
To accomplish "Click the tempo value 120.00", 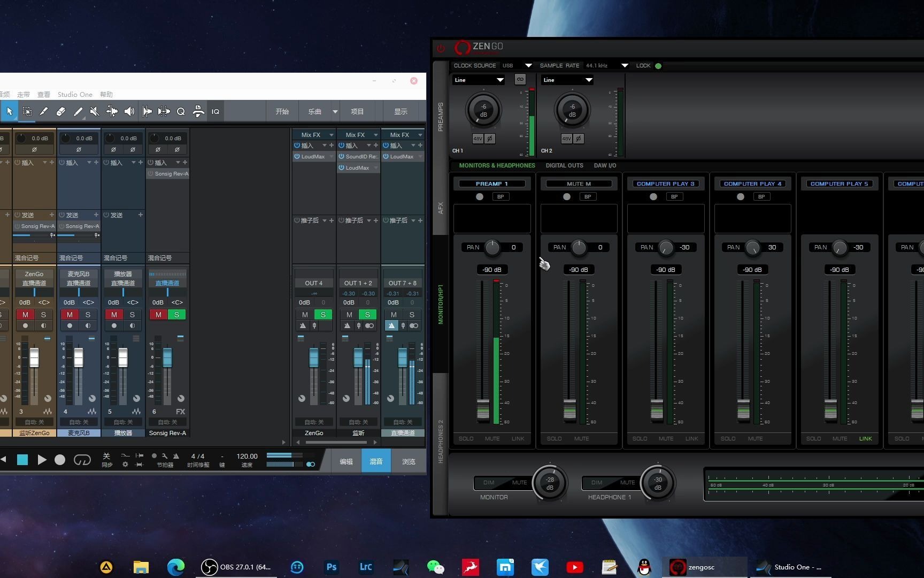I will tap(247, 456).
